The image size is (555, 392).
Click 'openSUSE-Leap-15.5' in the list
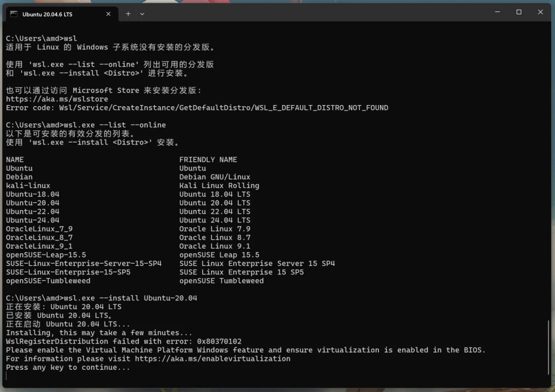pos(46,255)
